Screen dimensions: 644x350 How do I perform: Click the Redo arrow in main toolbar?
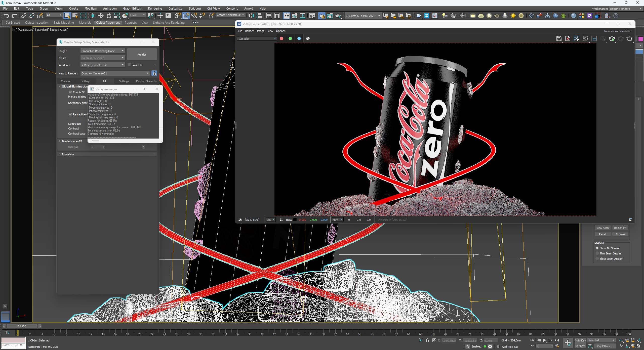[14, 16]
